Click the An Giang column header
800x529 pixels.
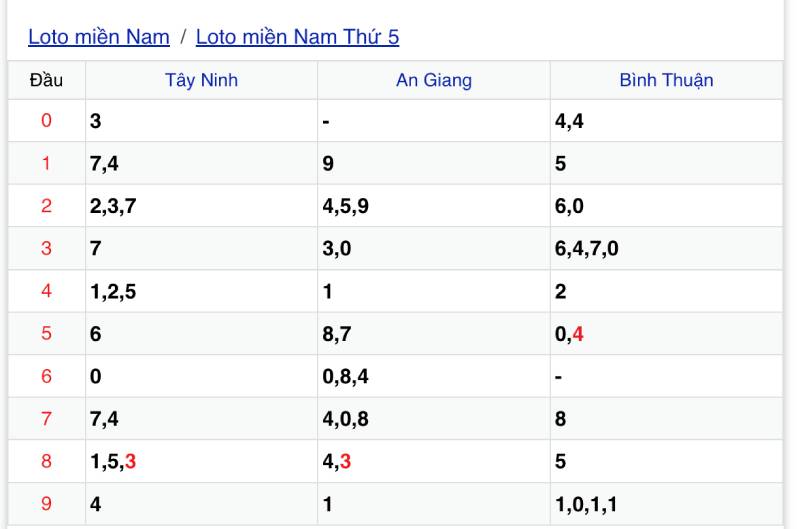[433, 81]
